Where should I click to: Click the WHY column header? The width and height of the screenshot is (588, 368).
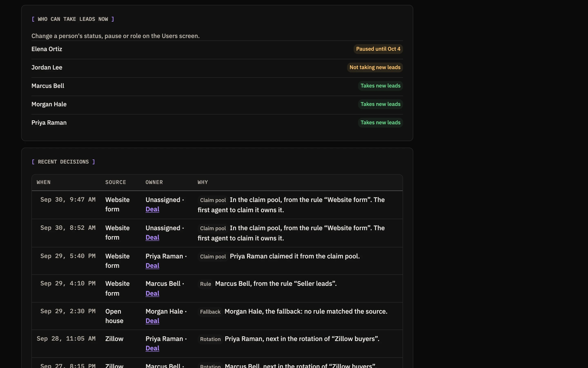coord(203,182)
